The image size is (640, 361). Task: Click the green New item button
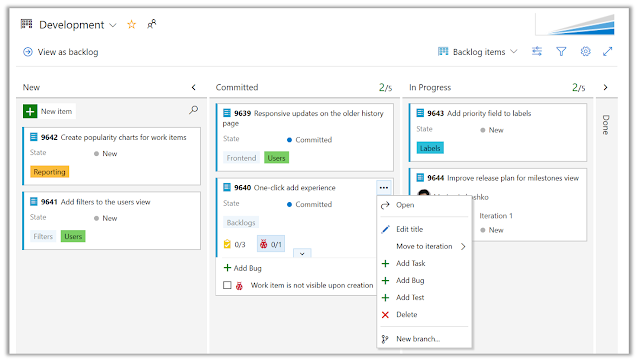tap(49, 111)
